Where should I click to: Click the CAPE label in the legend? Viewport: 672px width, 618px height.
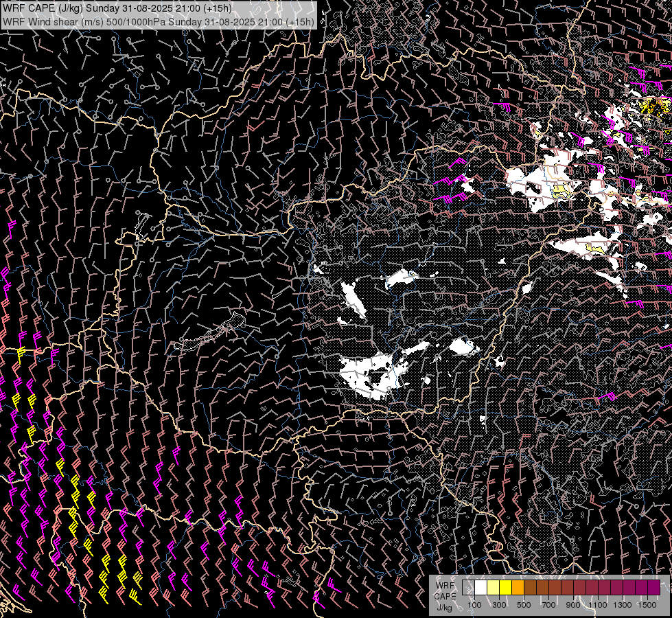tap(445, 596)
